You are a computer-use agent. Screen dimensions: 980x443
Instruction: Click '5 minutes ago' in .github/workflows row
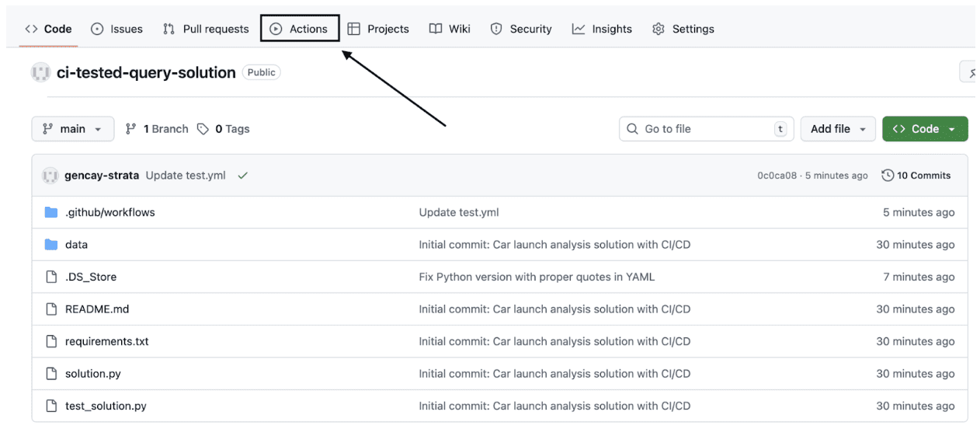919,212
